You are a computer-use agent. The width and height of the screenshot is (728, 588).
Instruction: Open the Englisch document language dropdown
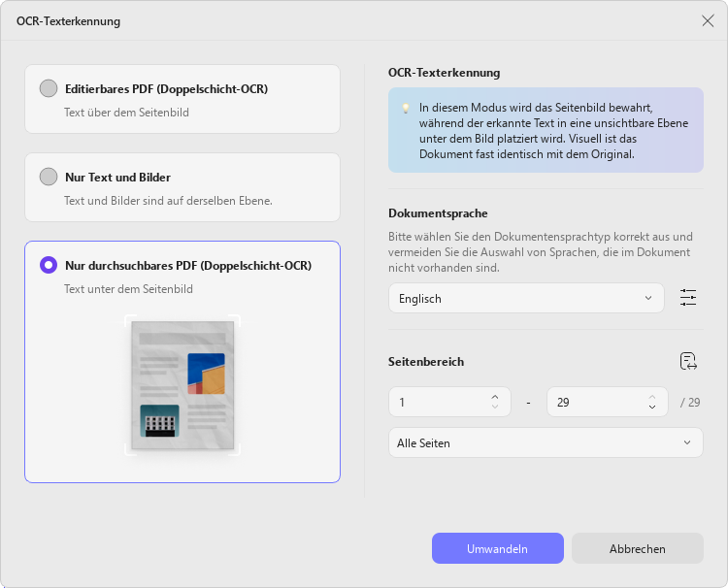pos(526,298)
